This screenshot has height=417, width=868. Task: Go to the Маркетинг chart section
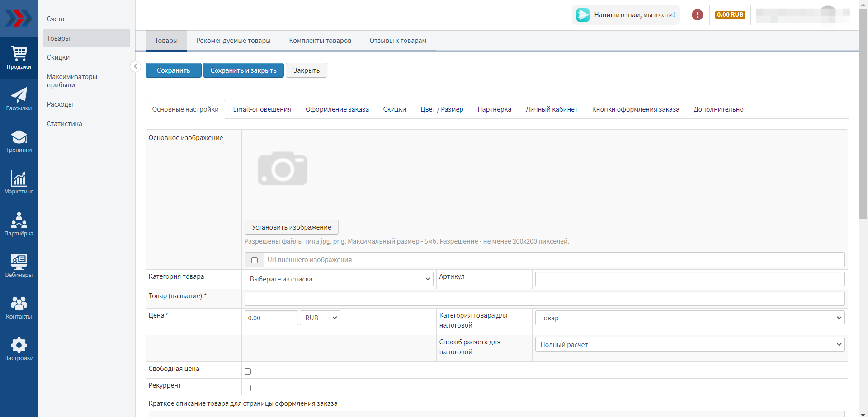[19, 183]
